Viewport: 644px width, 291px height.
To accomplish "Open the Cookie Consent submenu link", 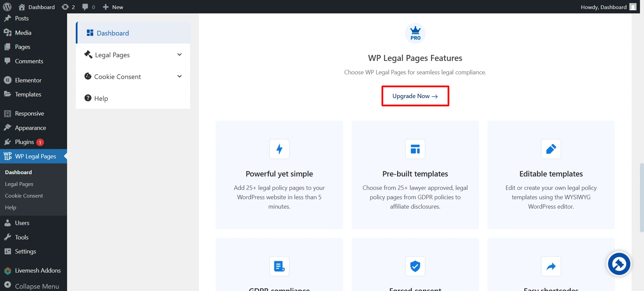I will [x=24, y=196].
